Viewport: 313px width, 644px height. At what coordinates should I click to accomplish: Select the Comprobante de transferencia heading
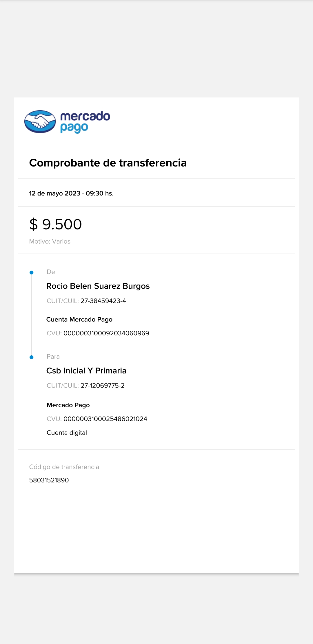tap(108, 163)
